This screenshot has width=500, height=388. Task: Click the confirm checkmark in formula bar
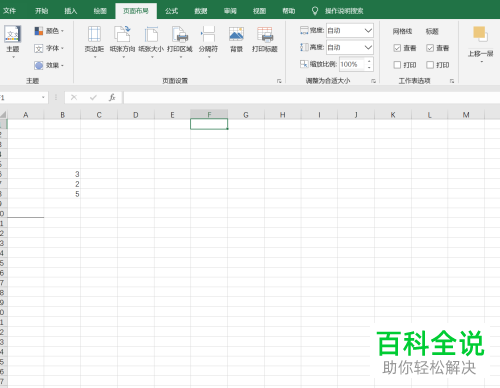coord(93,97)
